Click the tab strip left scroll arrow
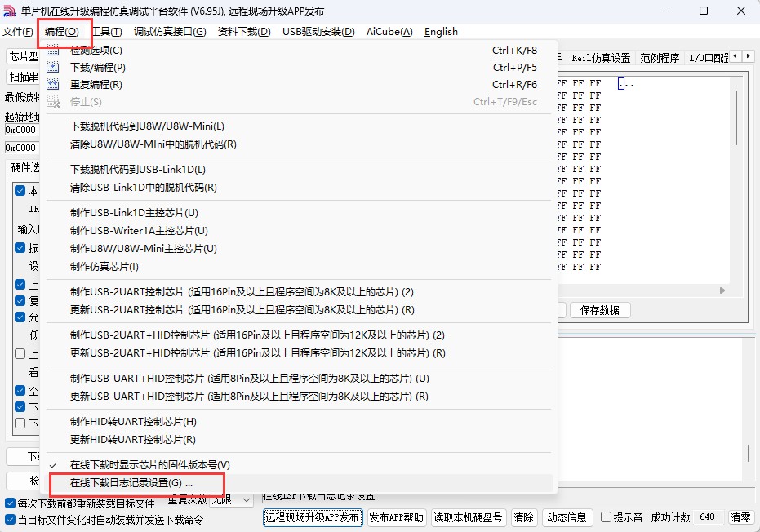Screen dimensions: 760x532 (736, 56)
